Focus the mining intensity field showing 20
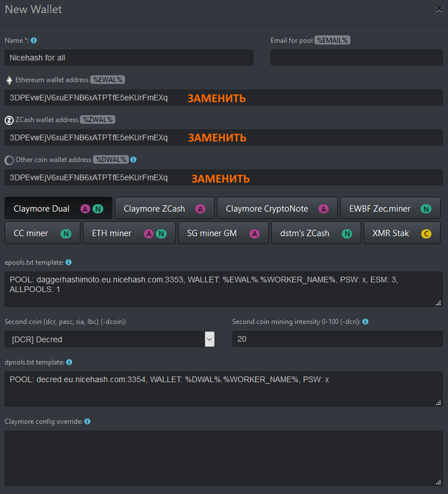This screenshot has width=448, height=494. [337, 339]
